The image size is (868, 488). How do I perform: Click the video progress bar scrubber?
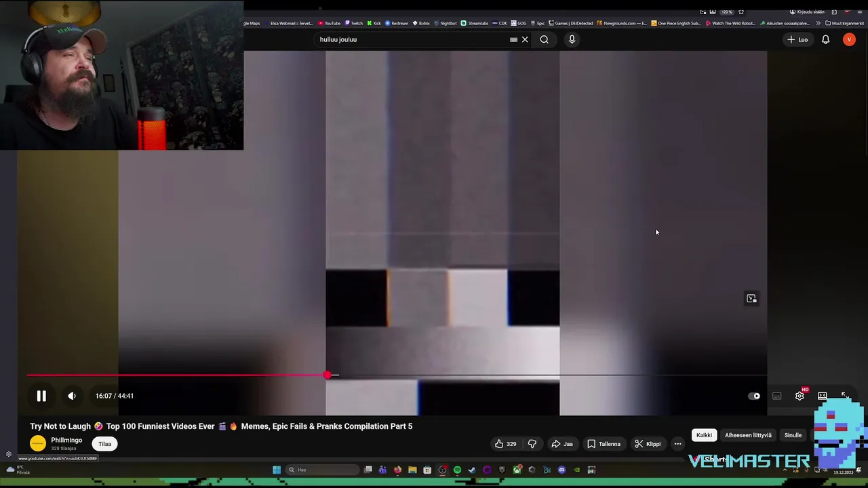pos(328,375)
